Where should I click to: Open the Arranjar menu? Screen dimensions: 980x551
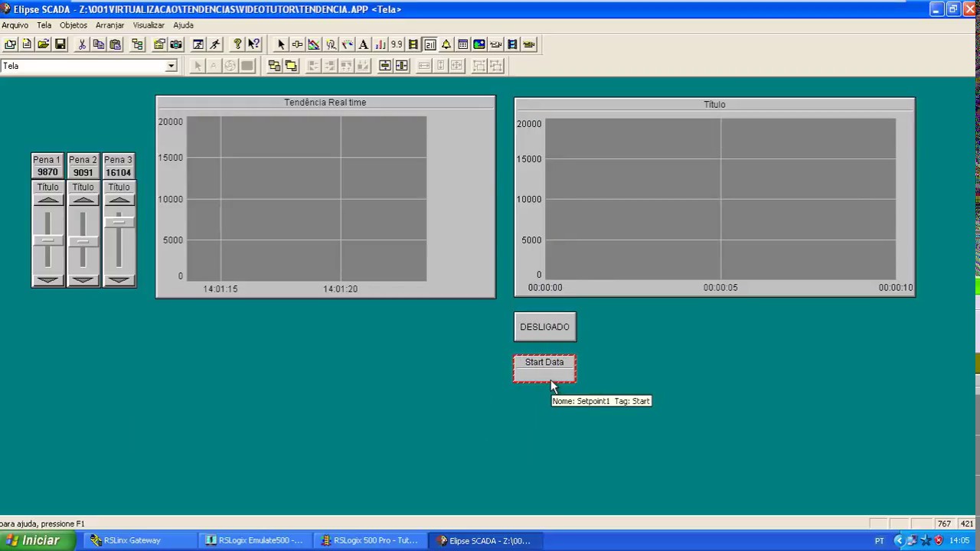pos(110,25)
